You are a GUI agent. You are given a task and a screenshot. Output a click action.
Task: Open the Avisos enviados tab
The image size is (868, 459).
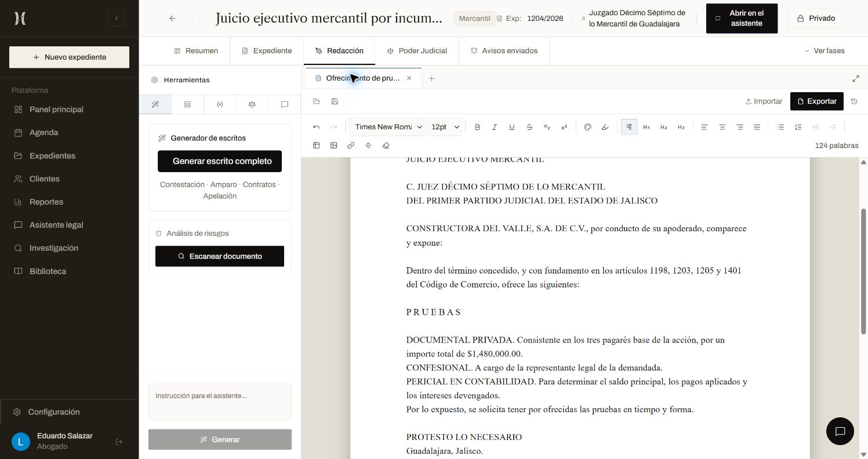point(504,51)
